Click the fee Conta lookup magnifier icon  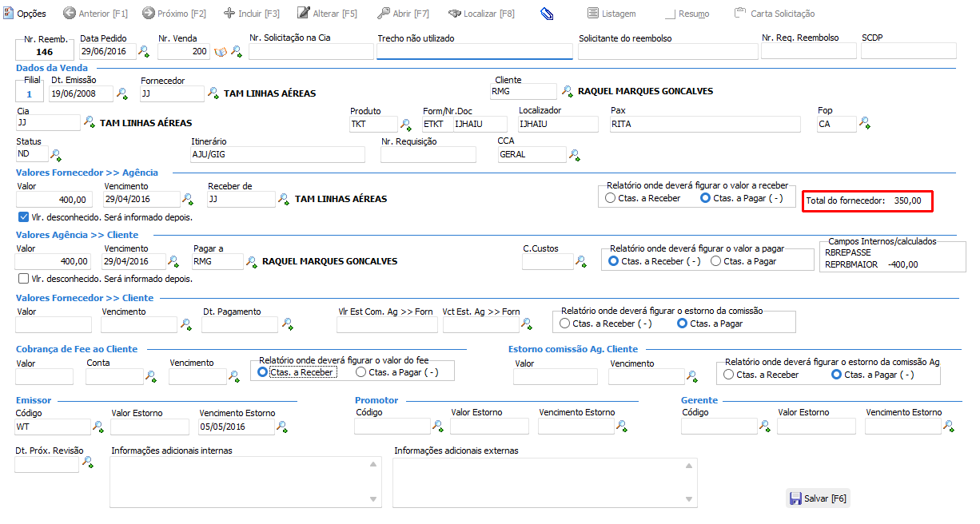(x=151, y=375)
